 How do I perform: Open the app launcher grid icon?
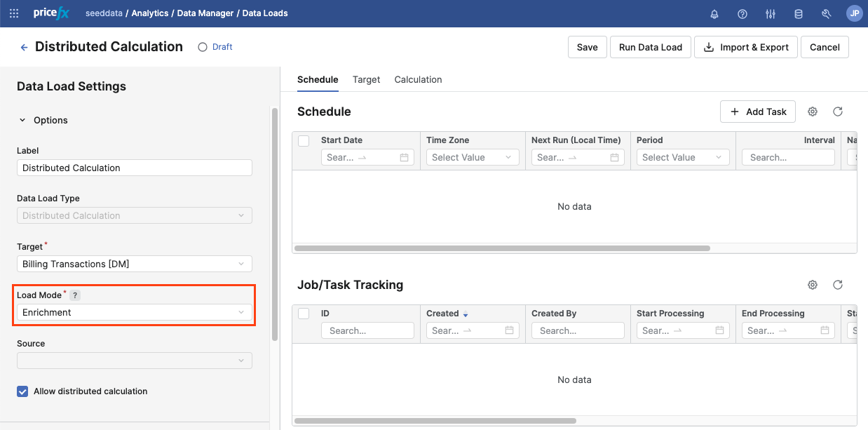click(14, 13)
